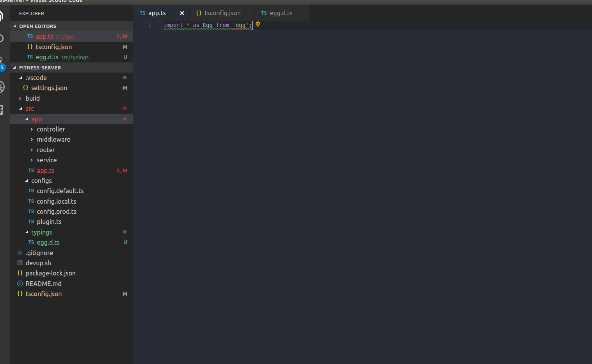Image resolution: width=592 pixels, height=364 pixels.
Task: Click the Search icon in the activity bar
Action: click(x=2, y=37)
